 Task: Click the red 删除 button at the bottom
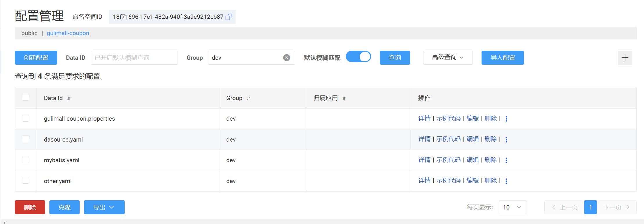30,207
